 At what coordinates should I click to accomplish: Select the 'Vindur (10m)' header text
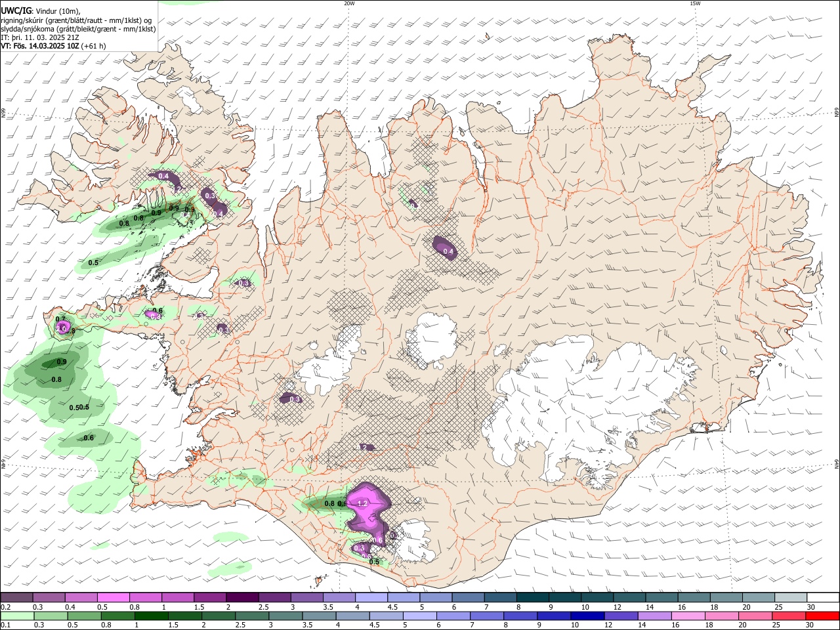[x=56, y=10]
